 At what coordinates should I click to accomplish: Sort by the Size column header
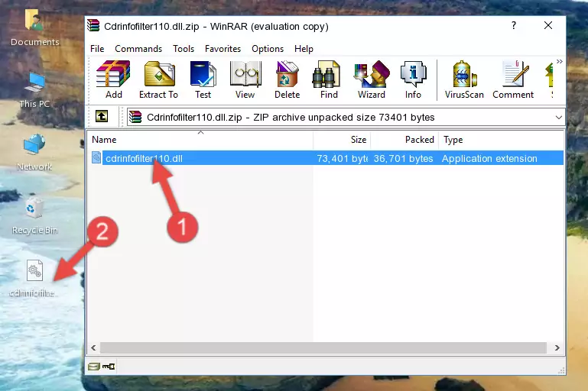[x=342, y=140]
